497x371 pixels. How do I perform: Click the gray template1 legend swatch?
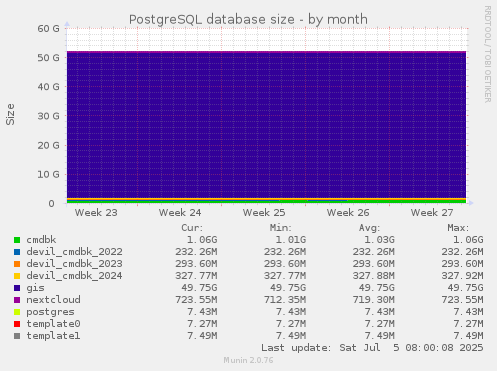click(x=17, y=336)
